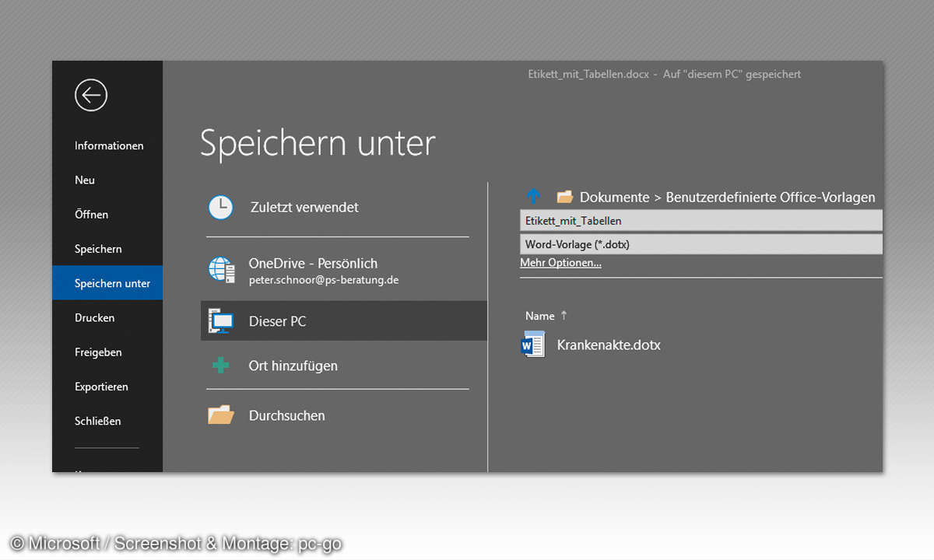Click the green plus Ort hinzufügen icon

point(221,366)
